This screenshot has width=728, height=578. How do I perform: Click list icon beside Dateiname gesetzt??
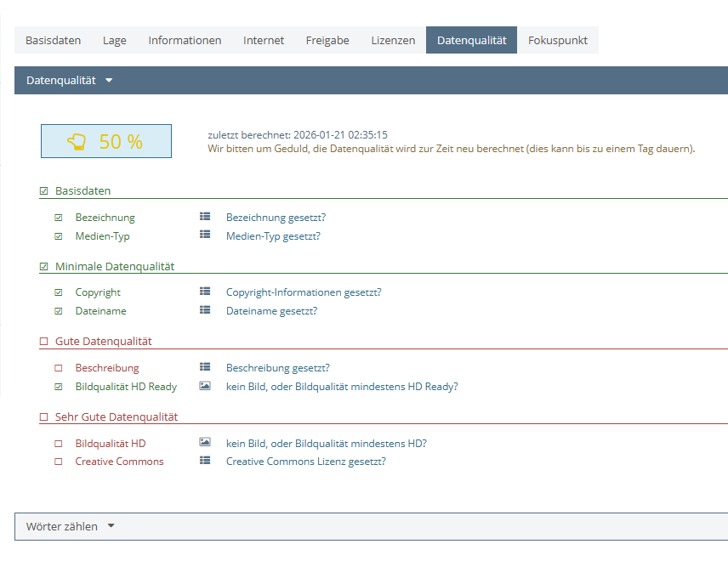click(205, 310)
